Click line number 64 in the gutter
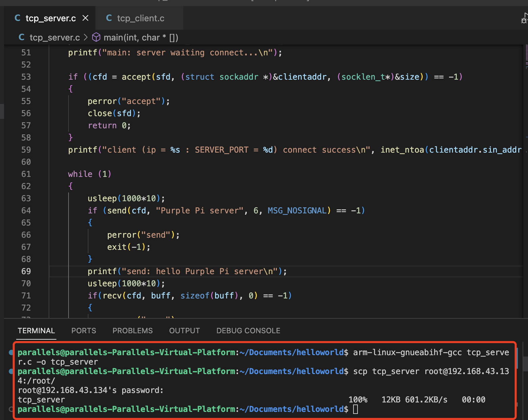This screenshot has height=420, width=528. (26, 211)
